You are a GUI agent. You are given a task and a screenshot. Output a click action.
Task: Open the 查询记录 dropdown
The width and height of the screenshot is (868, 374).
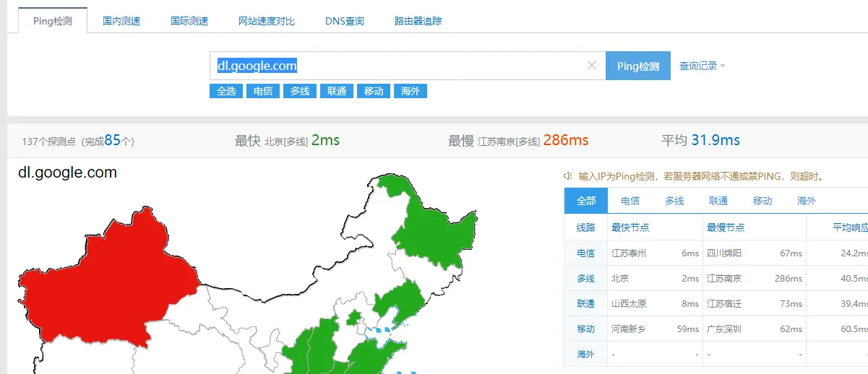(x=702, y=66)
